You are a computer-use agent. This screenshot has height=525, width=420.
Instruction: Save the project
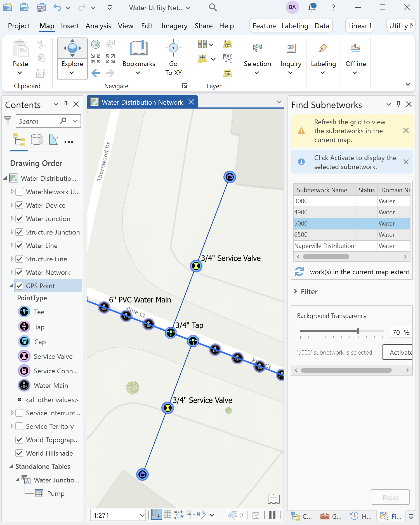click(x=41, y=8)
